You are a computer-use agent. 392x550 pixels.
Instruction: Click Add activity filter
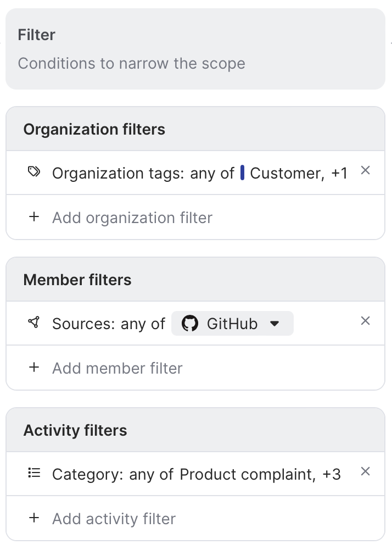pos(114,519)
